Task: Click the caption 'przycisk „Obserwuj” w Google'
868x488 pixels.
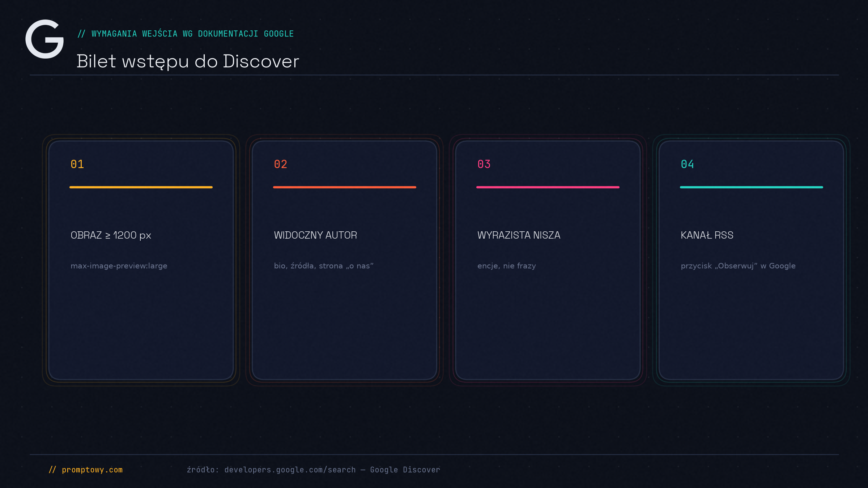Action: 738,266
